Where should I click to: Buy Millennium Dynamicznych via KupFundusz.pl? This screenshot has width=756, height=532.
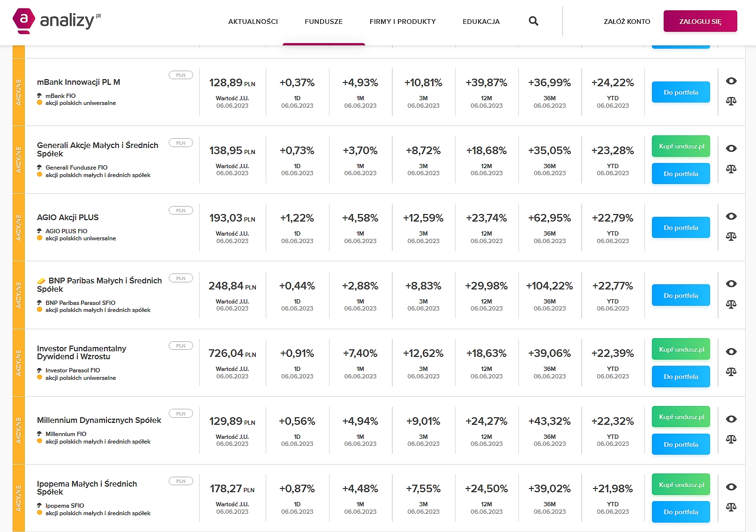pyautogui.click(x=681, y=417)
